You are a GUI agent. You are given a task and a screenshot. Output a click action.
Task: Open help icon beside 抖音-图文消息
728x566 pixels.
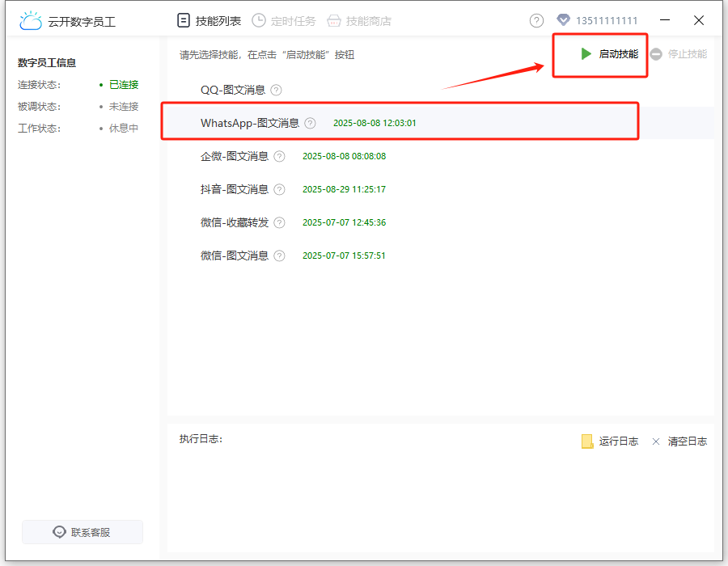[x=280, y=189]
